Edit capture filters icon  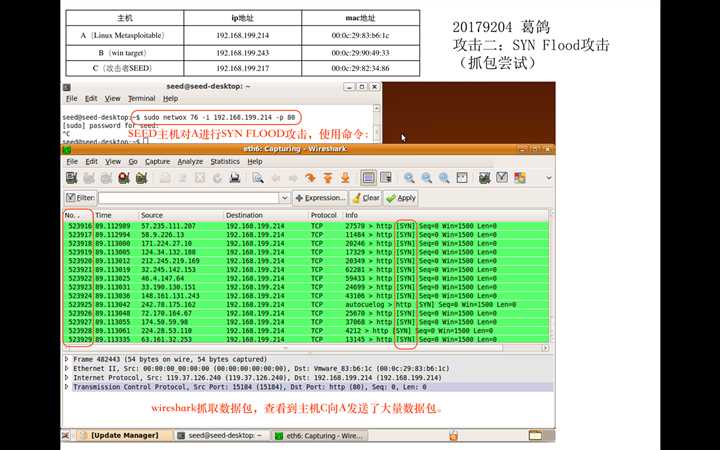(484, 178)
